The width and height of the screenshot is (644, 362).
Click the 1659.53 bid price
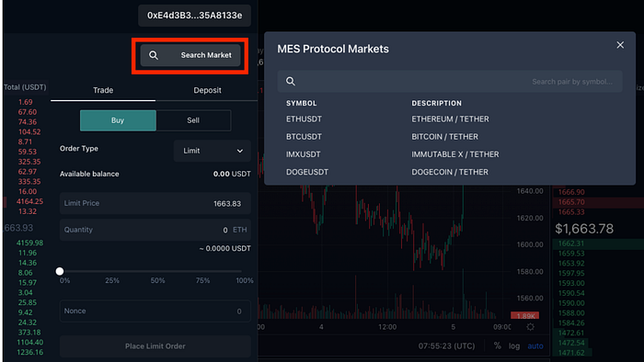click(x=571, y=254)
